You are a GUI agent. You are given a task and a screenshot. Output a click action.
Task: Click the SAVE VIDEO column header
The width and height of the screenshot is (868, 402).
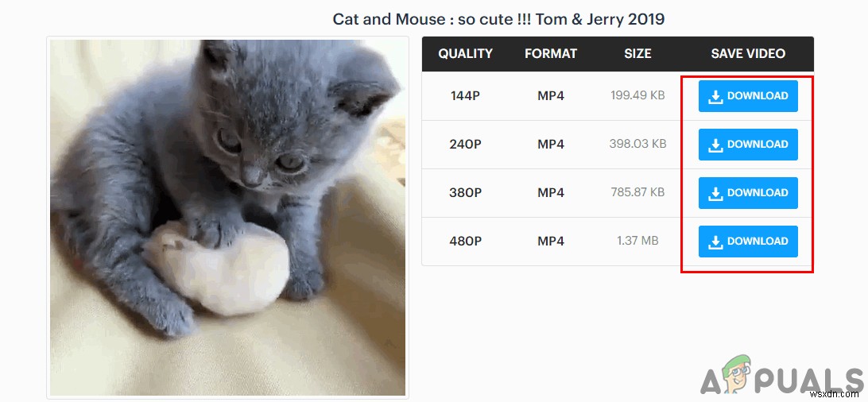(x=748, y=54)
